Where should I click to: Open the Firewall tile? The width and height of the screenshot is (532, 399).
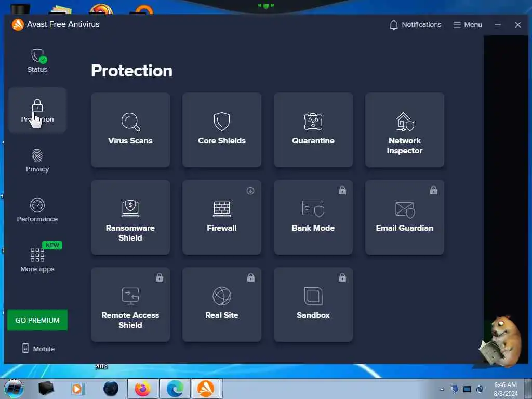pos(222,217)
